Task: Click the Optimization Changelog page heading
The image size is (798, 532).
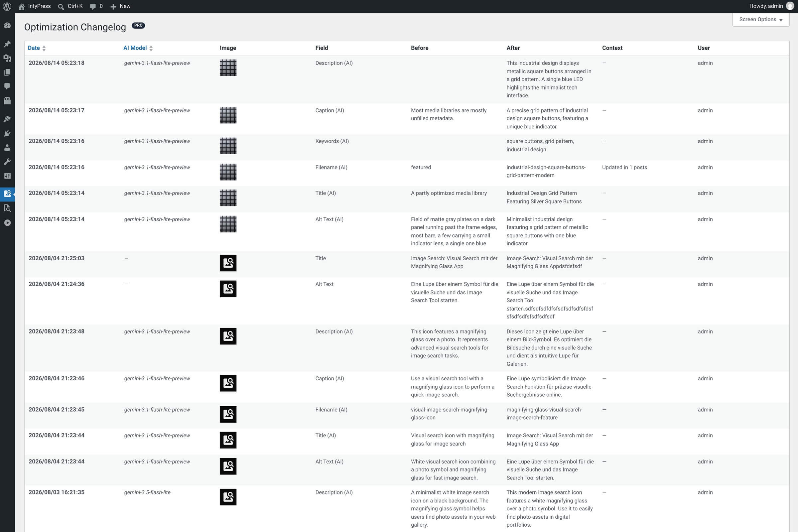Action: point(75,27)
